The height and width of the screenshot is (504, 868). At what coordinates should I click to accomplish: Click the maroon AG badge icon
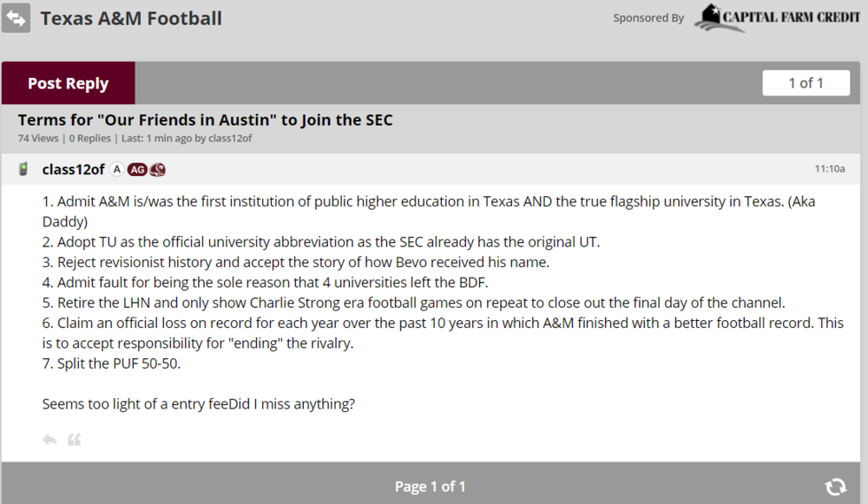point(137,169)
